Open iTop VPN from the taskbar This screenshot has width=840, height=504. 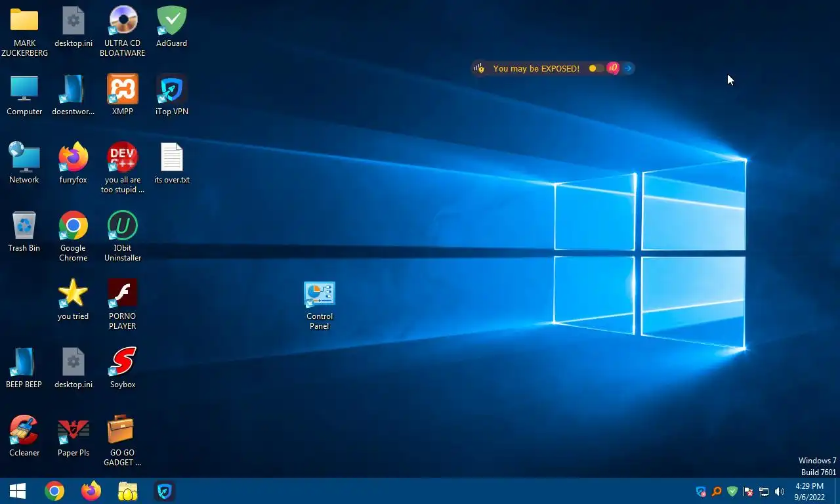(x=165, y=491)
